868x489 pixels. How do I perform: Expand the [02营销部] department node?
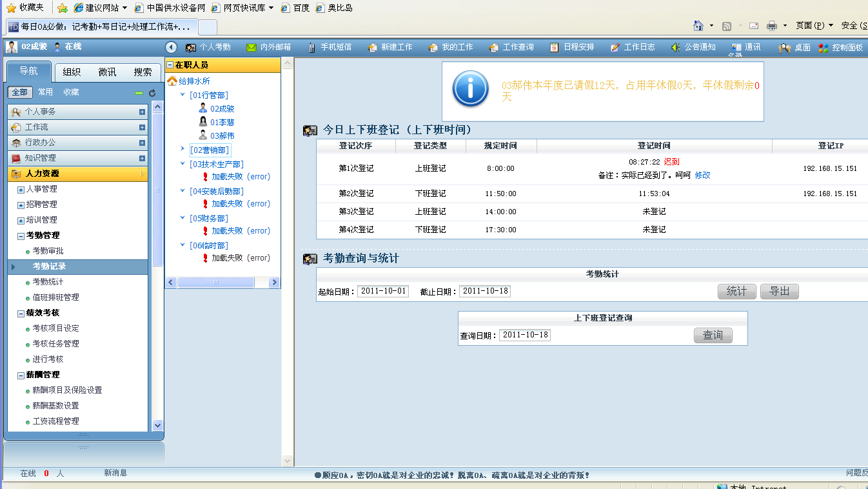tap(182, 149)
